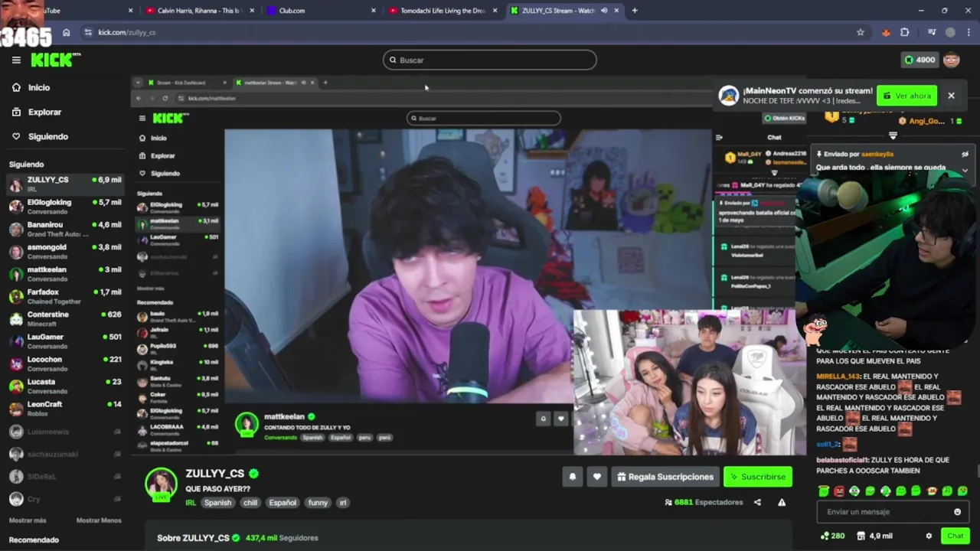Select the Spanish tag
The width and height of the screenshot is (980, 551).
(x=217, y=503)
